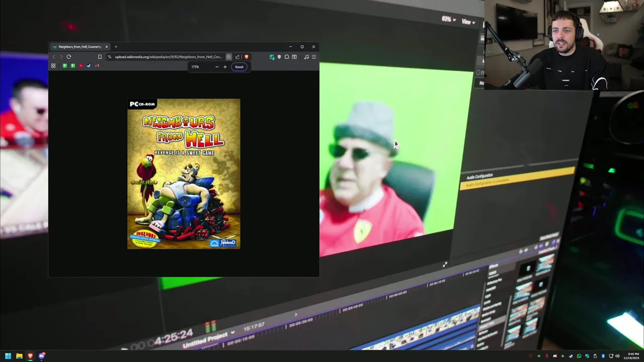Open the Extensions puzzle-piece menu

(287, 57)
